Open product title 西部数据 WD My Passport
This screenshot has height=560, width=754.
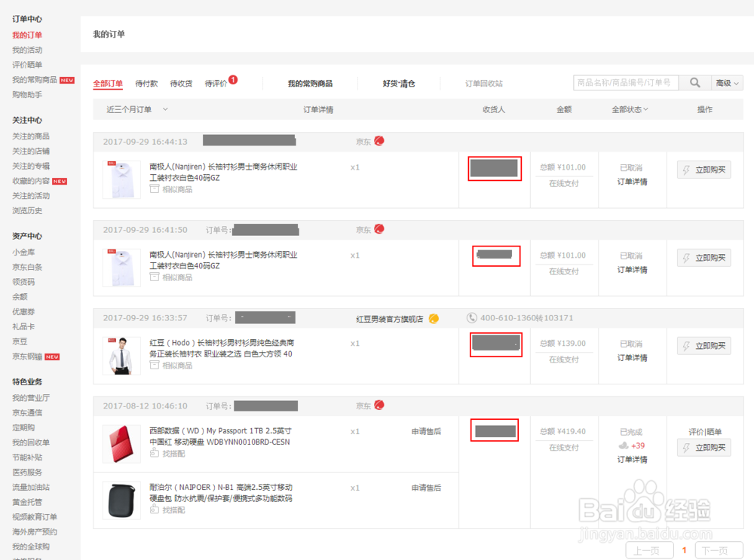pos(220,436)
